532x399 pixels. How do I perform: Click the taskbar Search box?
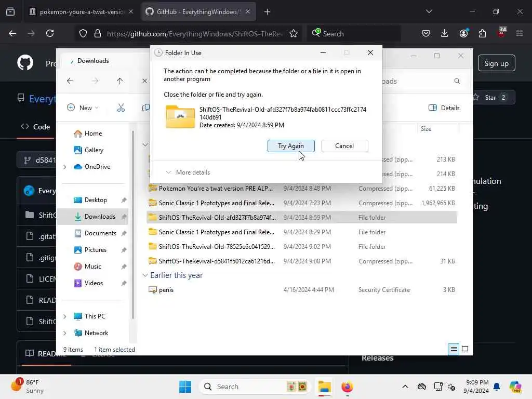pos(255,387)
